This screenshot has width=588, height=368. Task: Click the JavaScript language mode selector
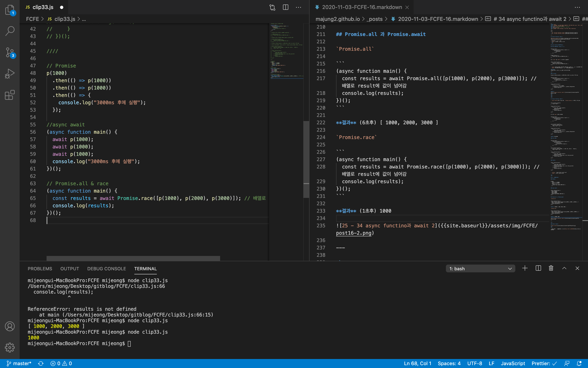[513, 363]
